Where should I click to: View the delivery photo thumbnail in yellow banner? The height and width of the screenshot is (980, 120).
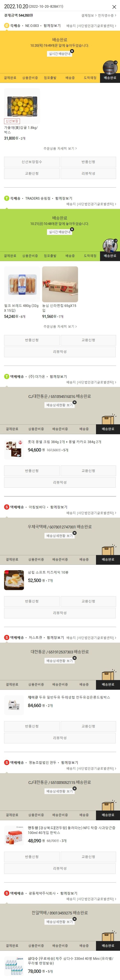[110, 67]
